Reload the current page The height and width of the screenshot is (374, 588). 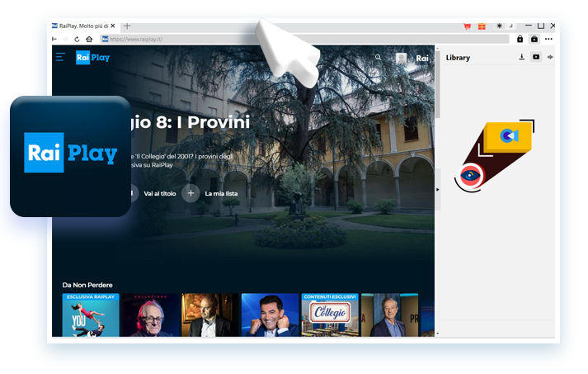coord(77,39)
